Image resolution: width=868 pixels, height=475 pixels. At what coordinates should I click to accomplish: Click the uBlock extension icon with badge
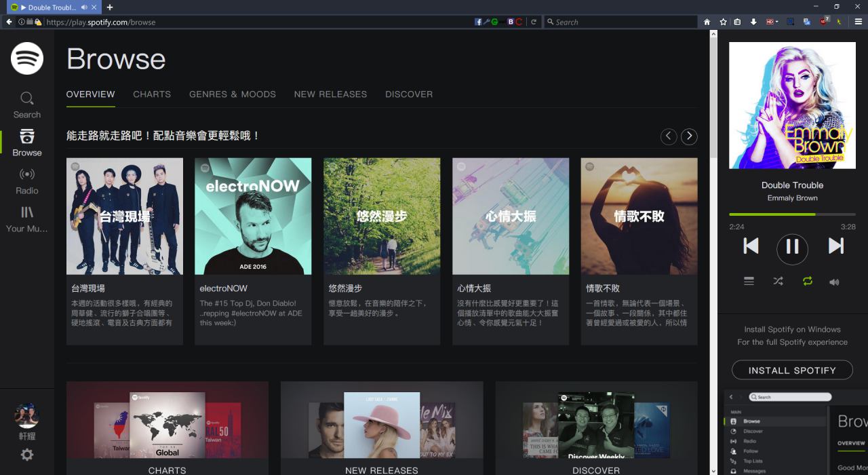(x=824, y=21)
